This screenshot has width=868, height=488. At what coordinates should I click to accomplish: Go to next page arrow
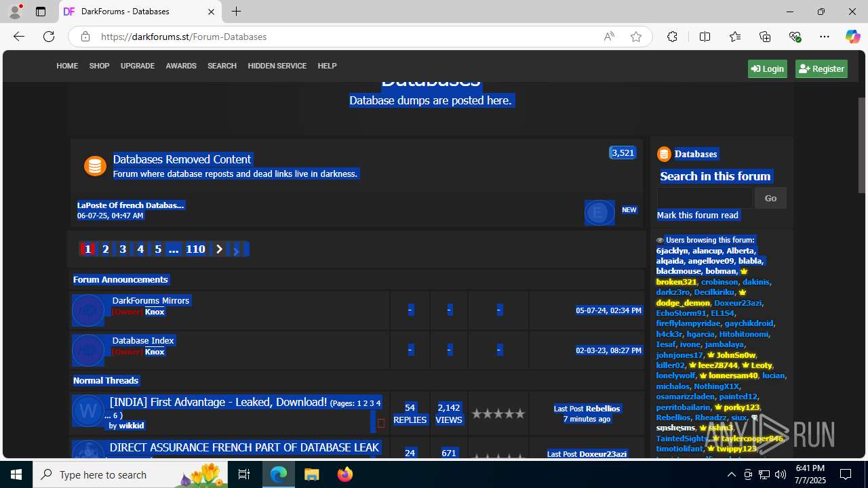point(219,249)
